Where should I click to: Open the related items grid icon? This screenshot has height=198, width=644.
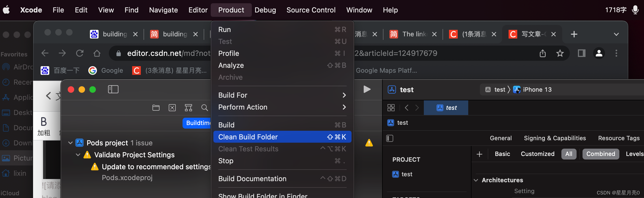[391, 108]
